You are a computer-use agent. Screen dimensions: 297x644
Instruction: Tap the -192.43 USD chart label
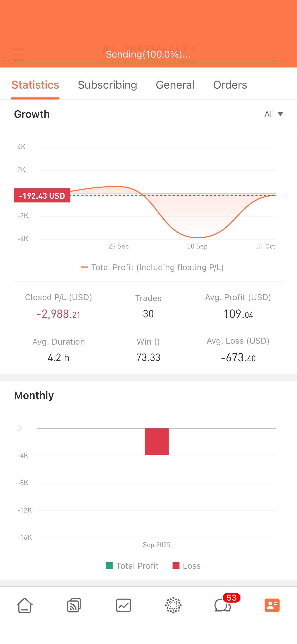(42, 196)
